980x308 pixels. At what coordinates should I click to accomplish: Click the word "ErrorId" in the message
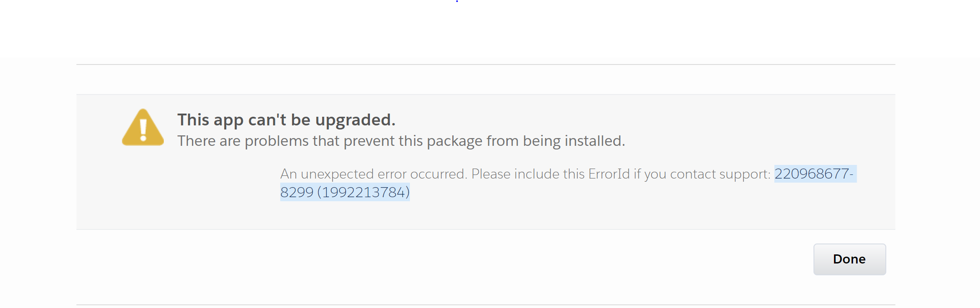pyautogui.click(x=609, y=174)
